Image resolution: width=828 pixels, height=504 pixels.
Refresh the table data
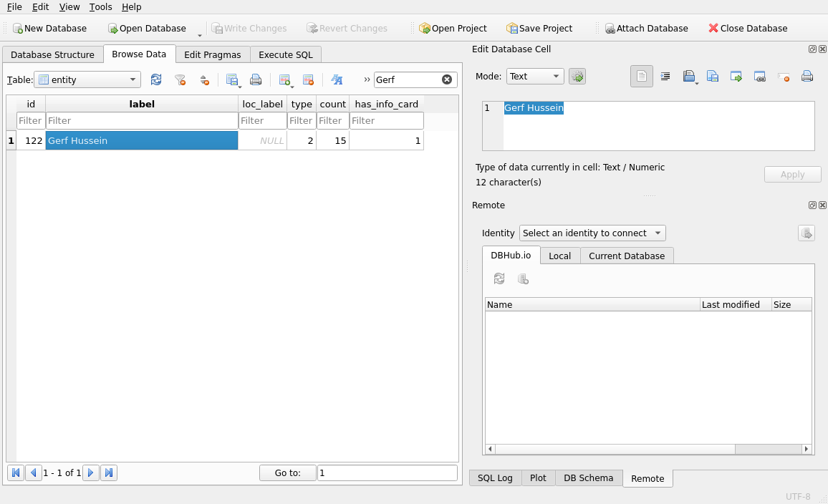155,80
